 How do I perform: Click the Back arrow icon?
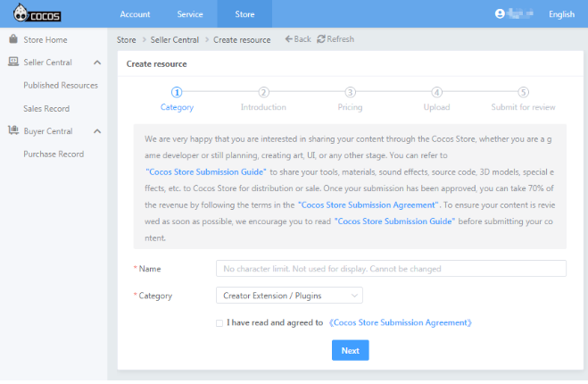pos(288,38)
